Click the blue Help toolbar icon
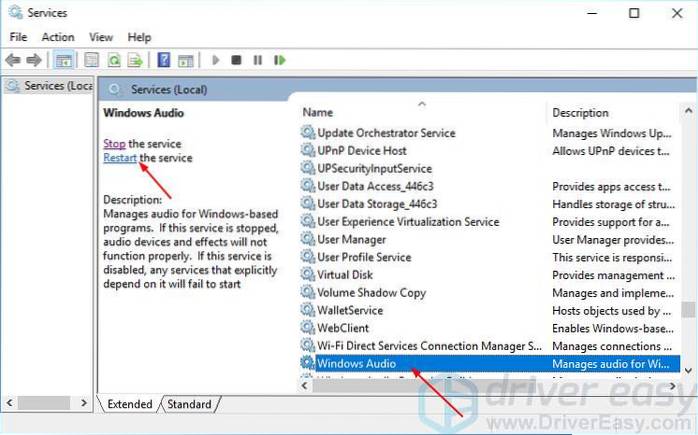698x435 pixels. [x=163, y=60]
